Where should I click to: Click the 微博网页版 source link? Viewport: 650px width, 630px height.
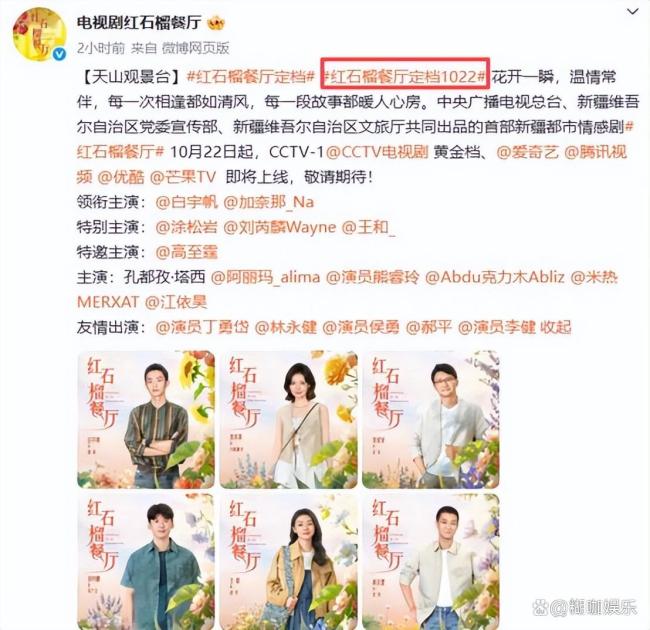click(x=195, y=48)
